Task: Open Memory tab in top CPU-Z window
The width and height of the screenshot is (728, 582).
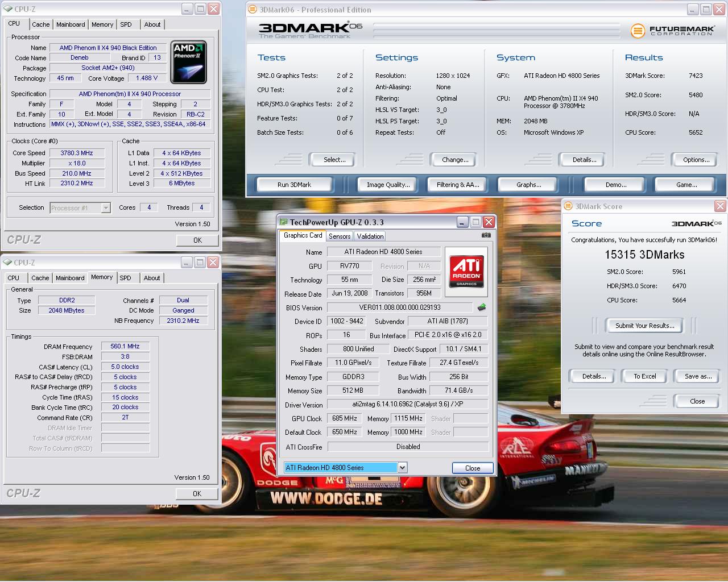Action: pyautogui.click(x=102, y=24)
